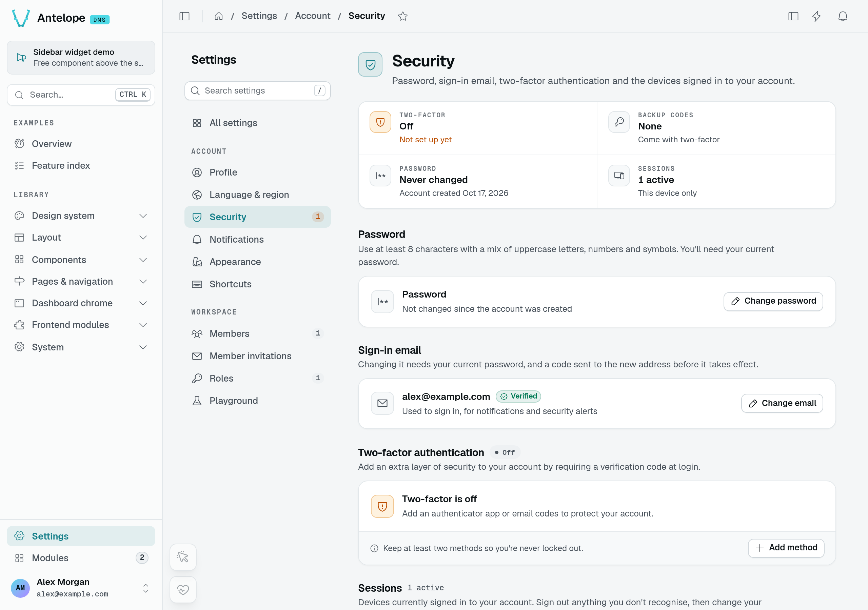868x610 pixels.
Task: Open notifications bell in top bar
Action: (843, 16)
